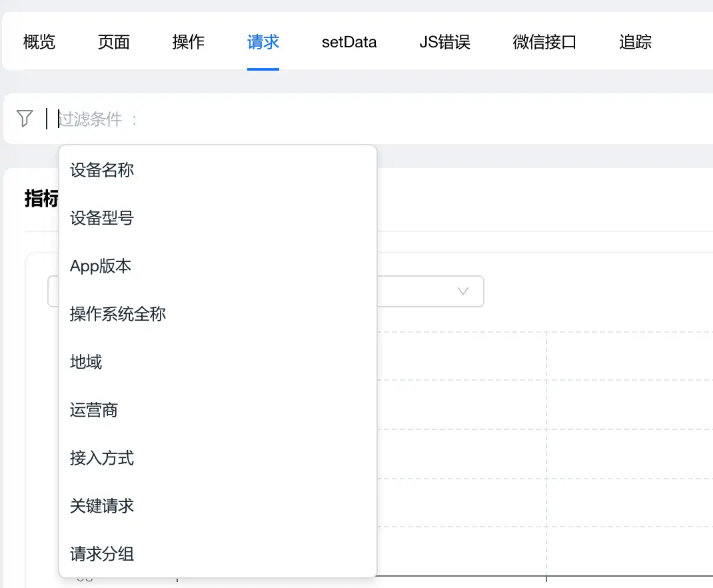Switch to the setData tab

pyautogui.click(x=349, y=43)
